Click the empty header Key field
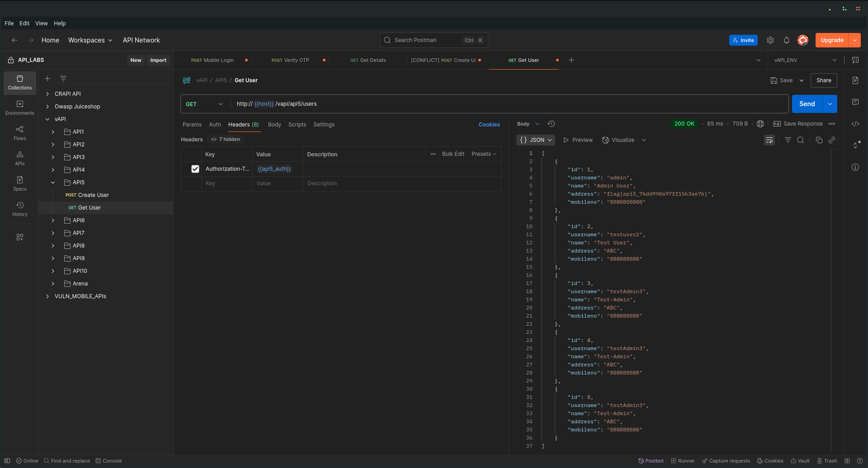 click(x=226, y=183)
